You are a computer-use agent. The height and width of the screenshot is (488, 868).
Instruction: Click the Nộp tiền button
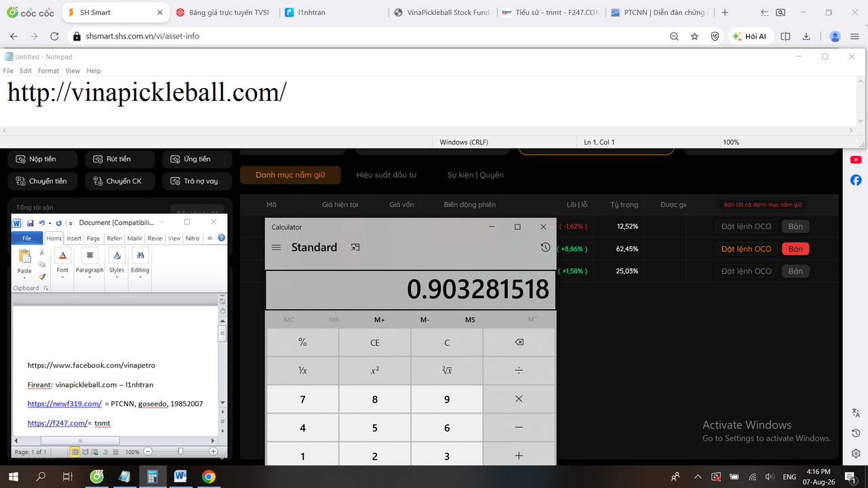pyautogui.click(x=42, y=159)
